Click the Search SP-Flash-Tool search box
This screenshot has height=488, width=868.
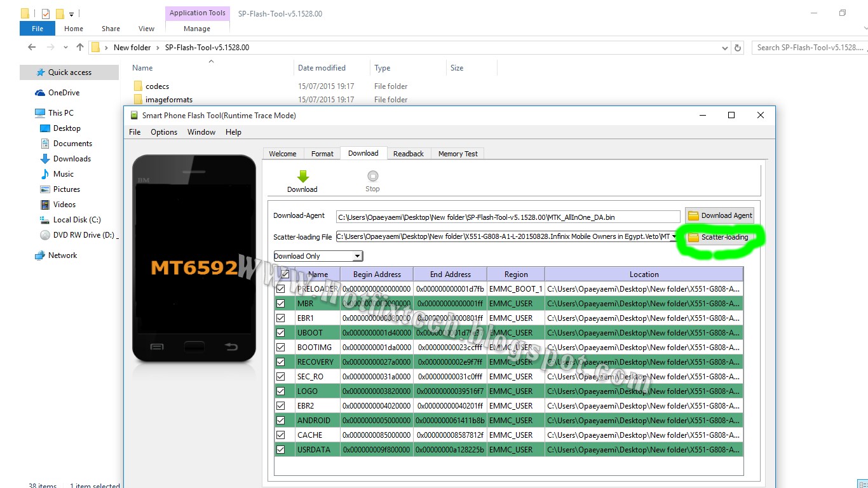tap(810, 48)
